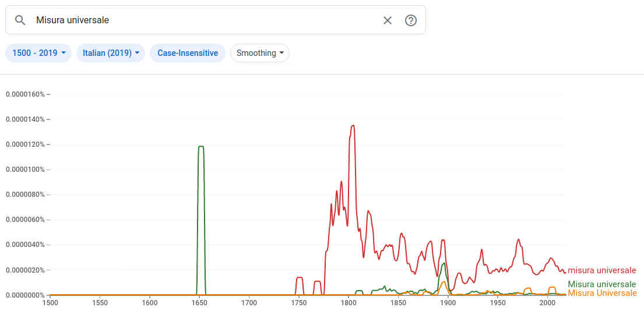This screenshot has width=644, height=314.
Task: Select the red misura universale legend label
Action: [602, 270]
